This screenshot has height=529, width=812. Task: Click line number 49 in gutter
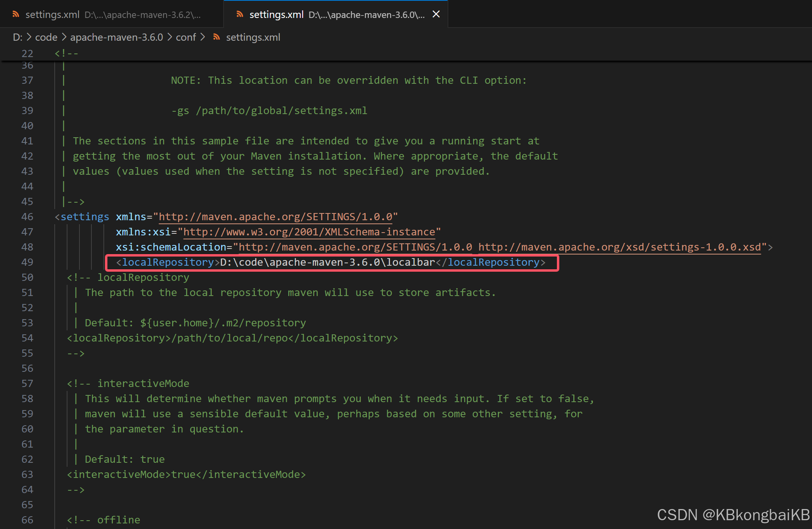pos(27,262)
